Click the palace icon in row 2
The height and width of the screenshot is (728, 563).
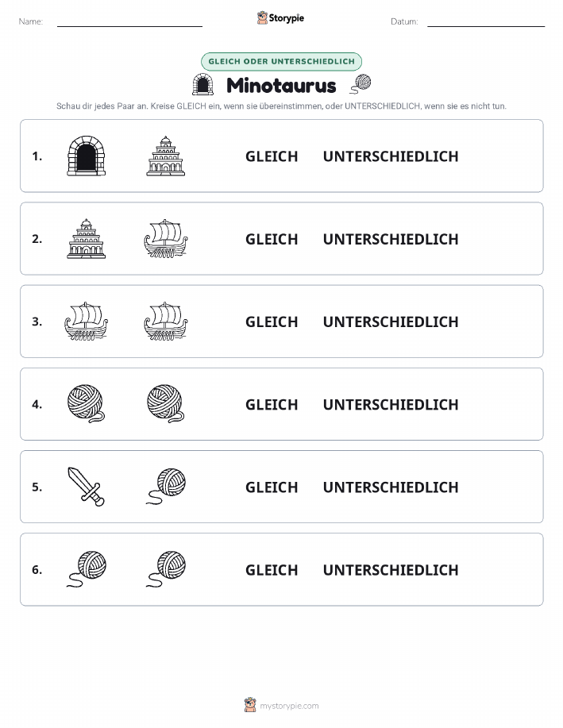pyautogui.click(x=87, y=239)
